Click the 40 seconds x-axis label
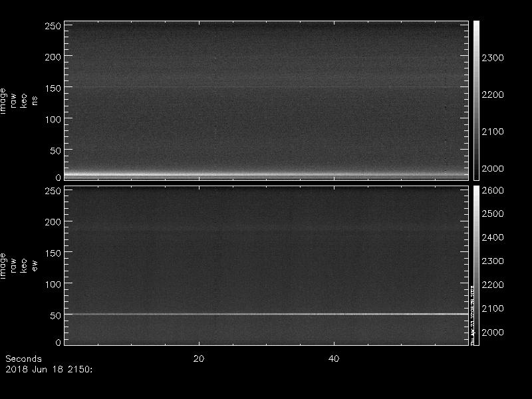532x399 pixels. 334,359
